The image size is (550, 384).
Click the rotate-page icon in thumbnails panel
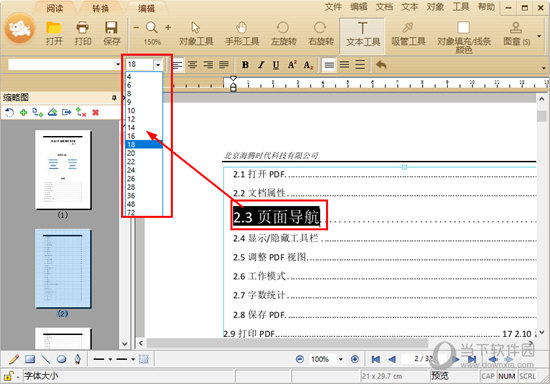[x=9, y=113]
